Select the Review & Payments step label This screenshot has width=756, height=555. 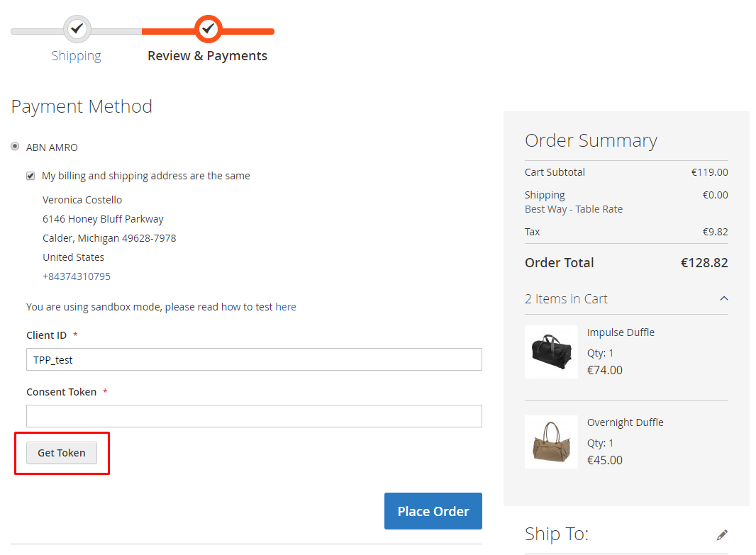[207, 56]
